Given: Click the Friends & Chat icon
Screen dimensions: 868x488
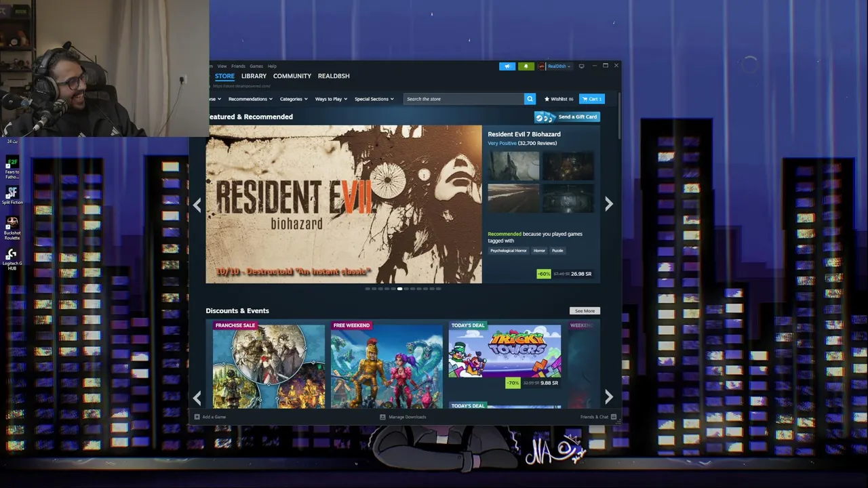Looking at the screenshot, I should [614, 417].
